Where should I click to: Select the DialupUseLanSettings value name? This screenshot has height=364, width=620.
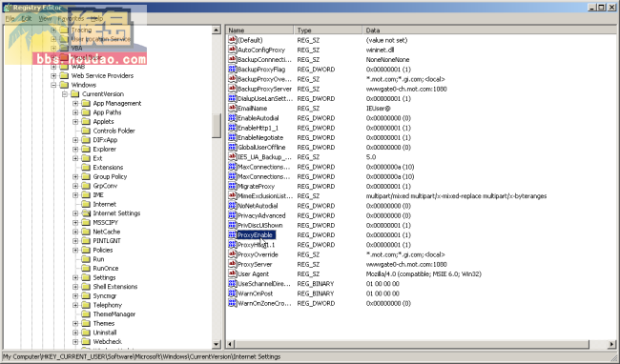[x=265, y=98]
